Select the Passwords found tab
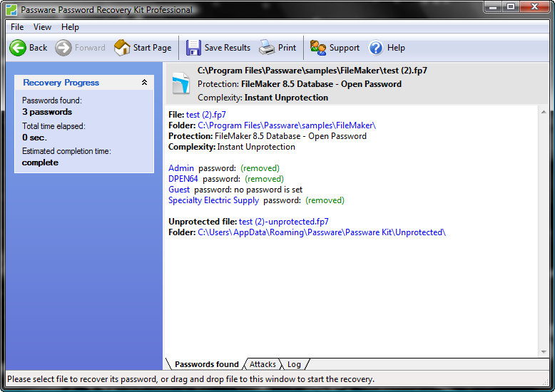Viewport: 555px width, 392px height. 206,364
